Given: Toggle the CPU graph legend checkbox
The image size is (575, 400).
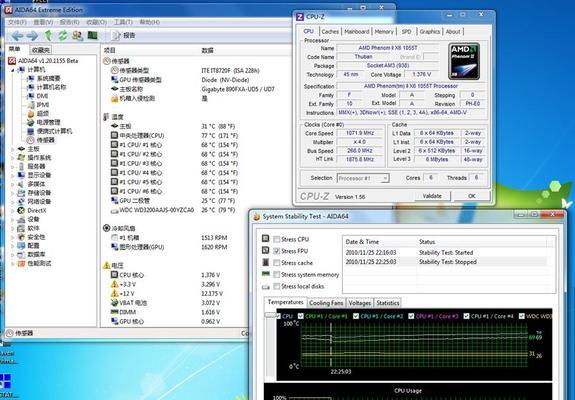Looking at the screenshot, I should coord(278,316).
